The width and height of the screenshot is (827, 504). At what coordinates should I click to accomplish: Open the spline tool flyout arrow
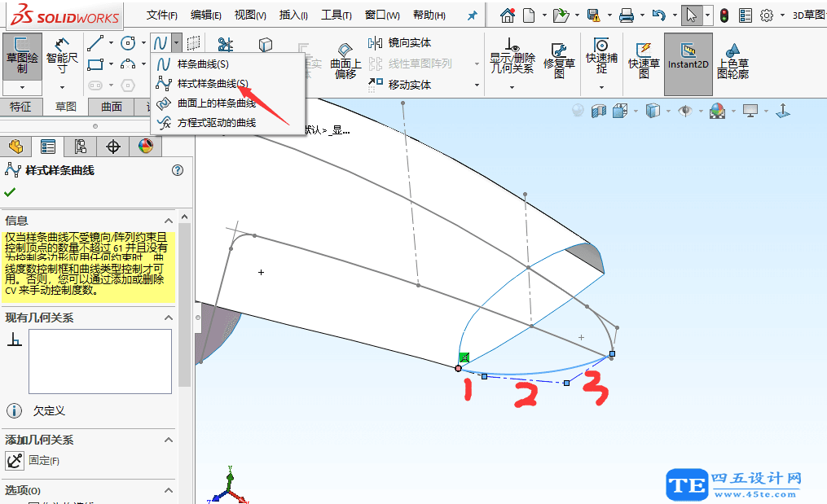pyautogui.click(x=175, y=42)
